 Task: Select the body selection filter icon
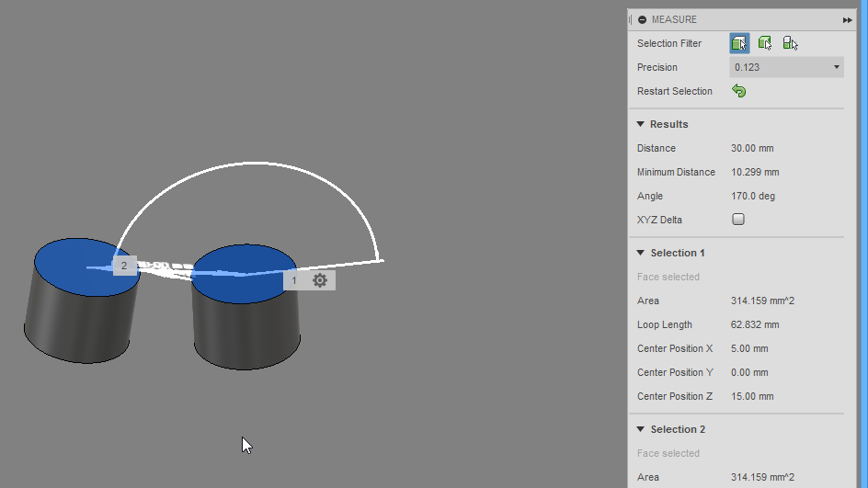(x=765, y=43)
